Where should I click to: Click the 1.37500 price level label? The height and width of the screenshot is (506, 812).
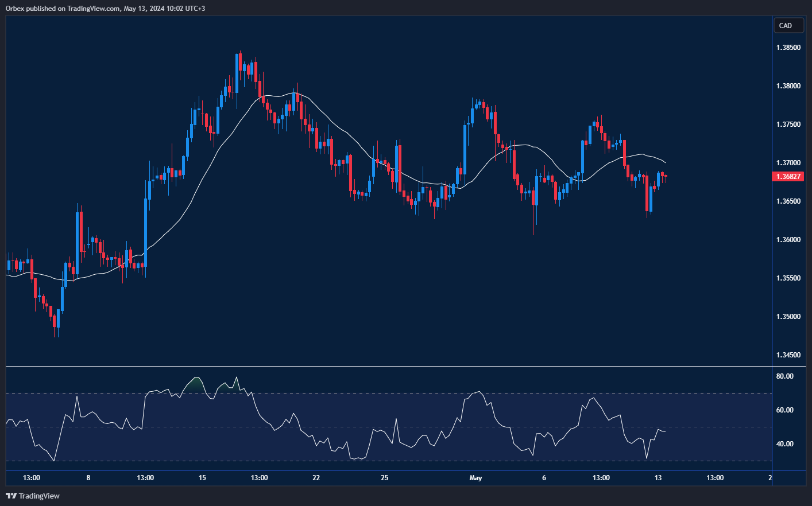point(788,124)
